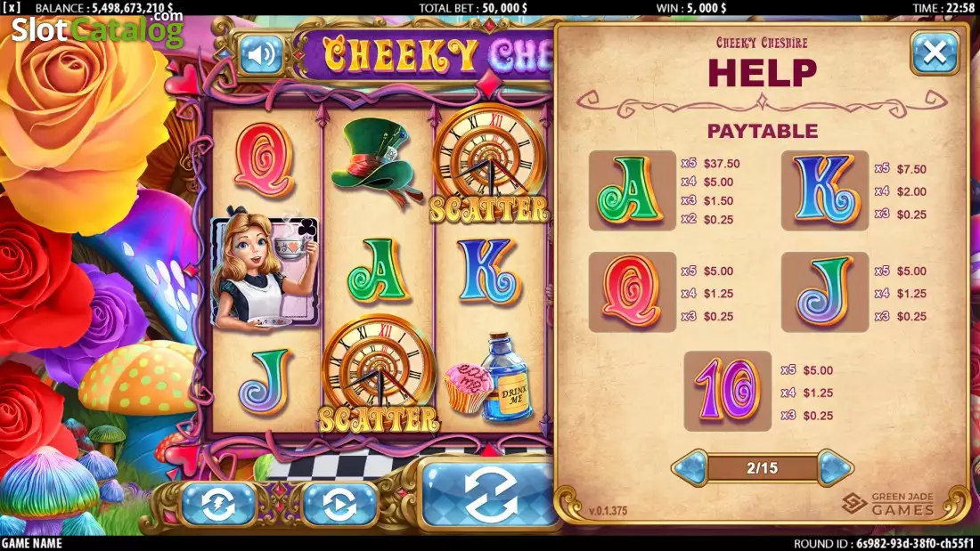Viewport: 980px width, 551px height.
Task: Click the 2/15 page indicator
Action: pyautogui.click(x=762, y=468)
